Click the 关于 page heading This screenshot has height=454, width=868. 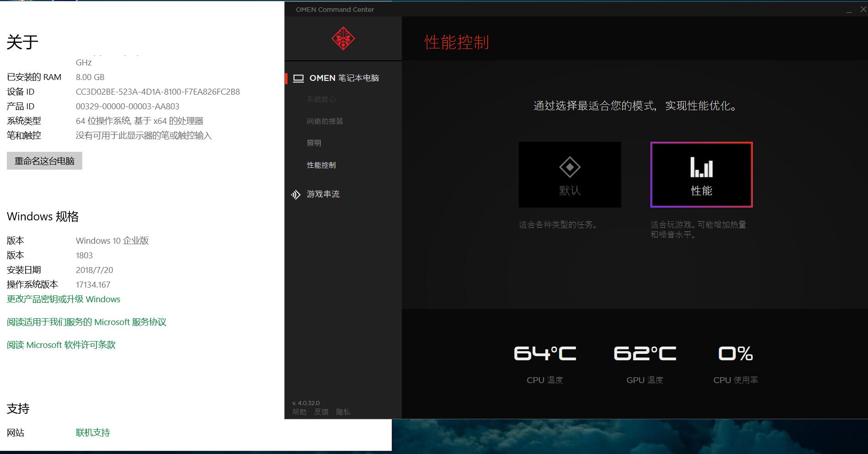tap(22, 42)
